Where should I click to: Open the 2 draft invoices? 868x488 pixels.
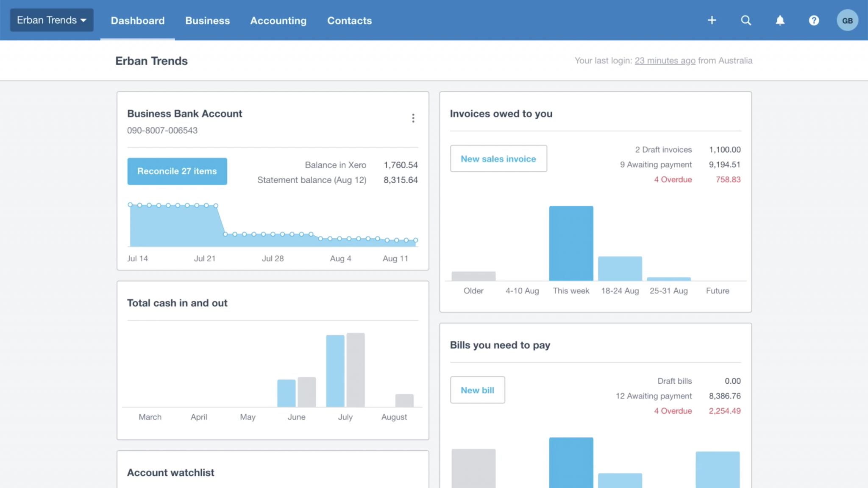coord(662,149)
